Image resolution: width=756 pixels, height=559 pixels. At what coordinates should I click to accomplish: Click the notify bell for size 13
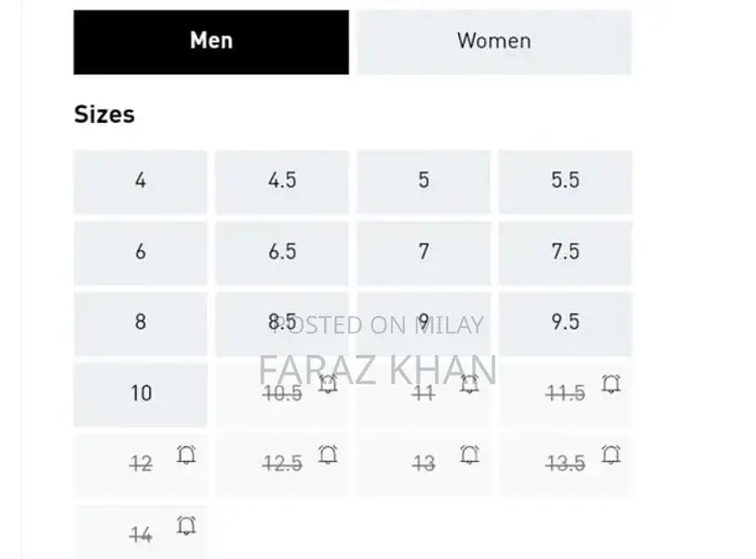click(469, 455)
